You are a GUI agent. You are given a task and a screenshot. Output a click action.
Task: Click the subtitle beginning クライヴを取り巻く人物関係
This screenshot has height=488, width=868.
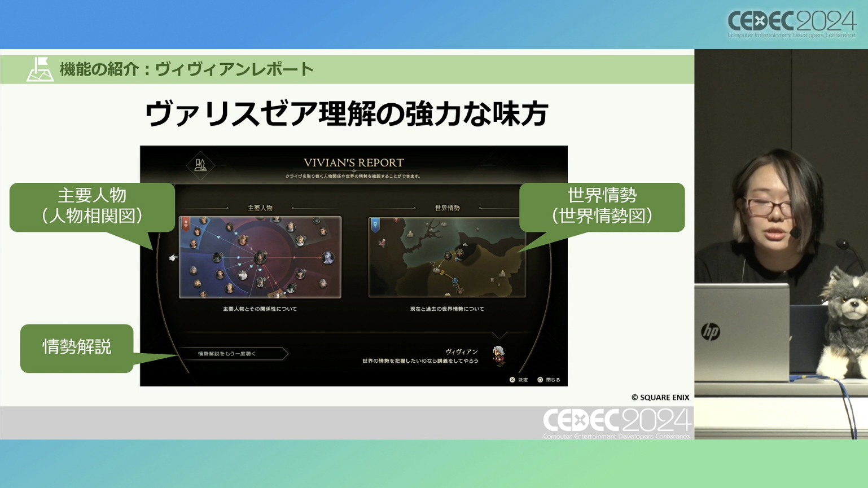pyautogui.click(x=353, y=176)
